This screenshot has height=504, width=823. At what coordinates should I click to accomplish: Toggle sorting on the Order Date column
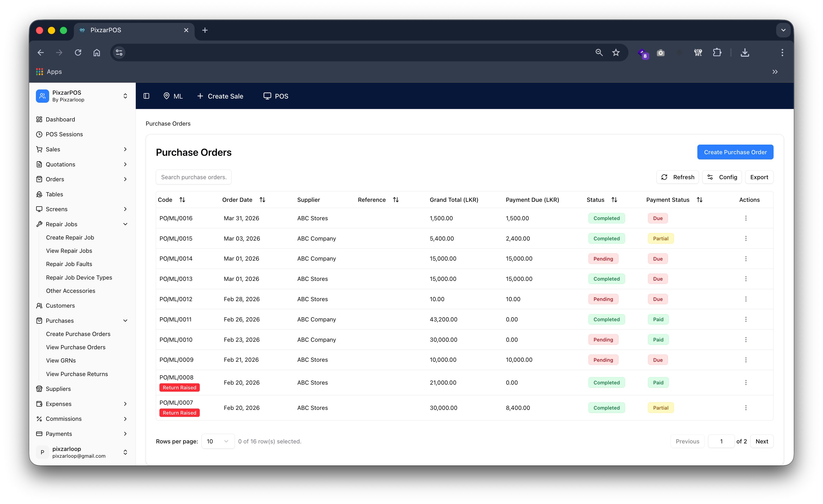262,199
